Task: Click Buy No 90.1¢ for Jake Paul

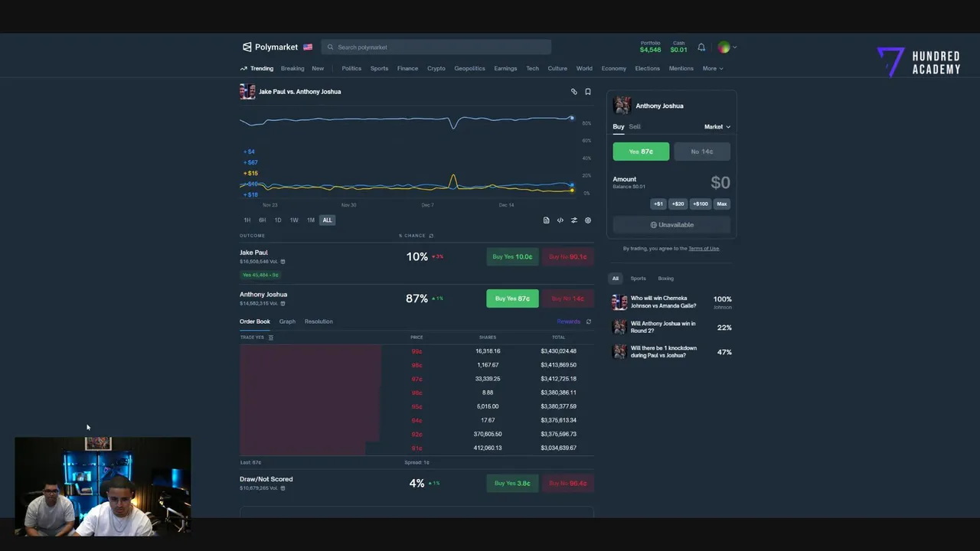Action: 567,257
